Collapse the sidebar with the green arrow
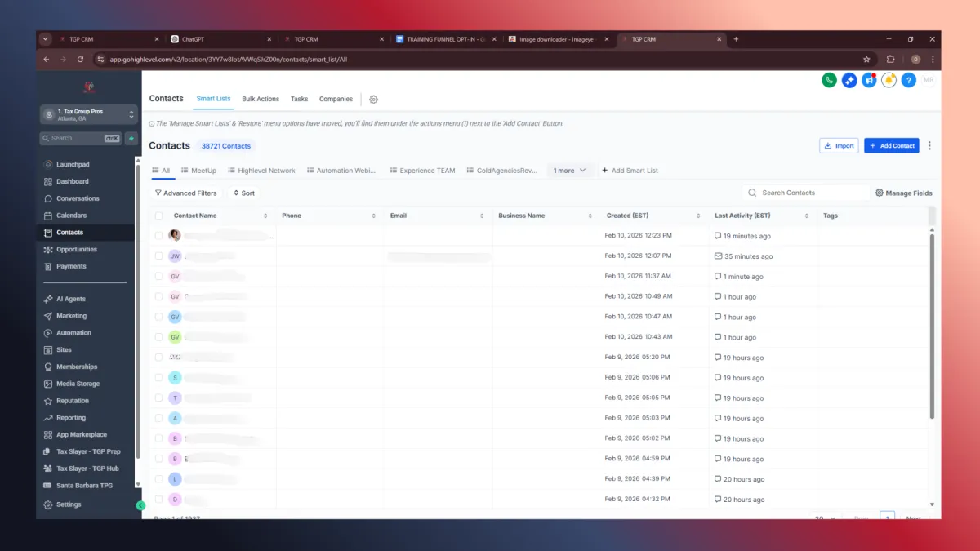This screenshot has height=551, width=980. tap(140, 505)
